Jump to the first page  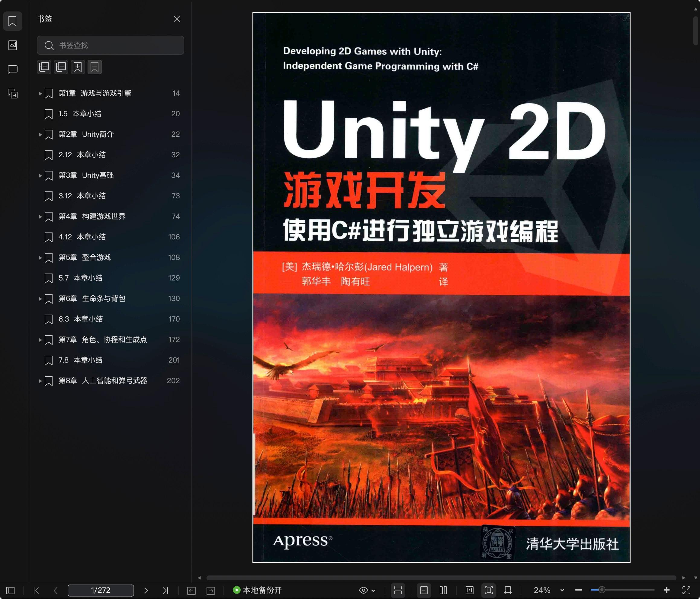click(37, 590)
